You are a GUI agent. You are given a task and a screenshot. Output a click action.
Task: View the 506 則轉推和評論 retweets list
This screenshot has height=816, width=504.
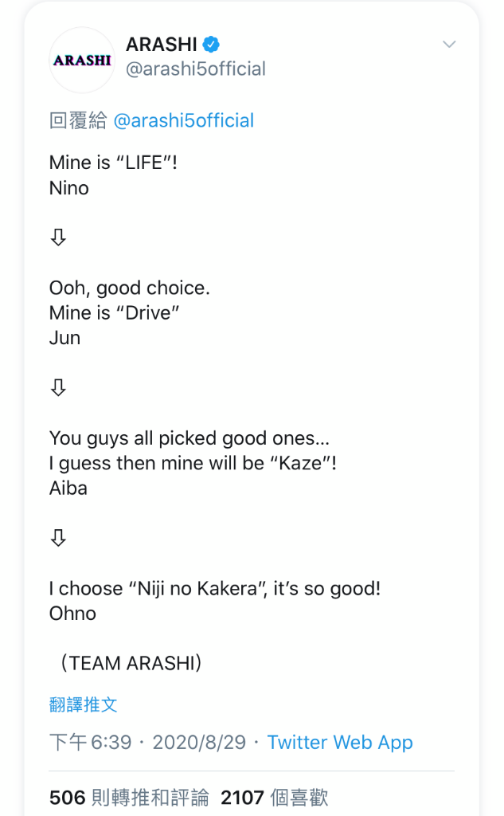point(129,797)
